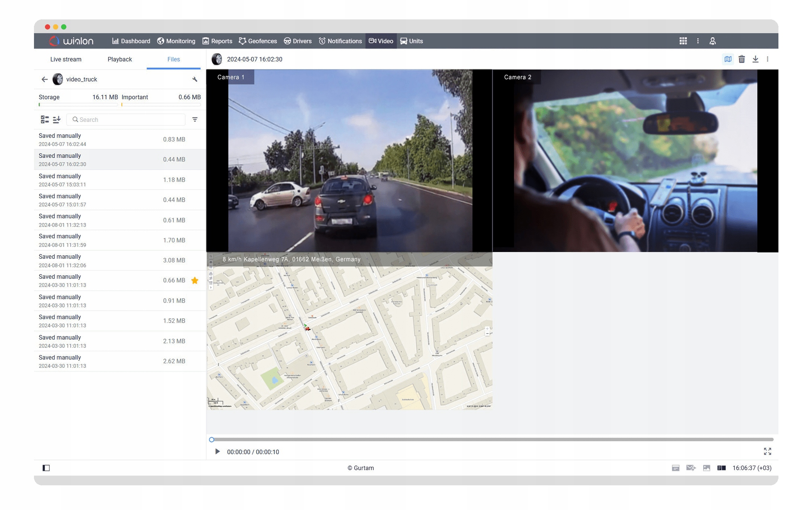Open file sorting options
812x510 pixels.
(57, 119)
